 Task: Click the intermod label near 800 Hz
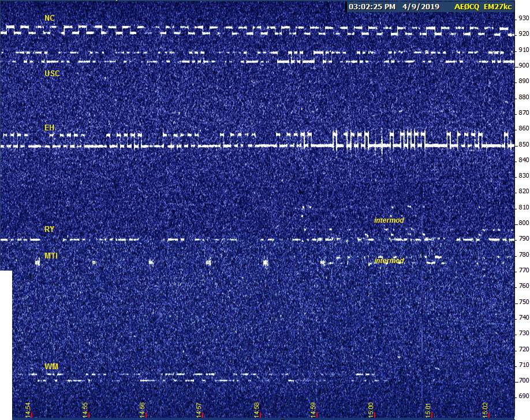point(389,220)
